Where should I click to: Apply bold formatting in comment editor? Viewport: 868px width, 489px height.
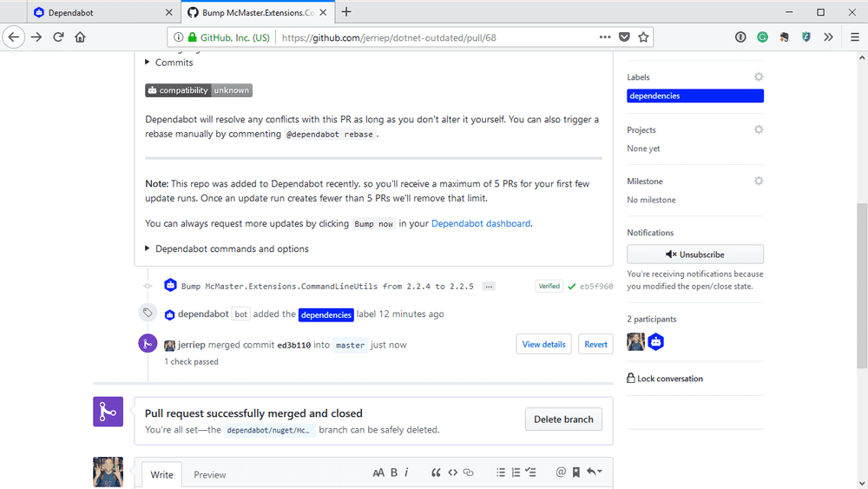pos(394,472)
